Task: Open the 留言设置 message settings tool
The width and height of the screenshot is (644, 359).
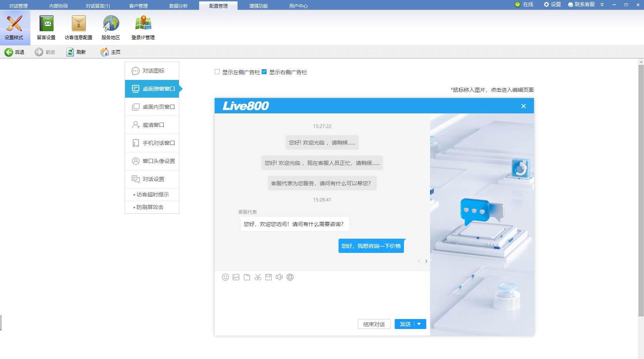Action: (x=46, y=28)
